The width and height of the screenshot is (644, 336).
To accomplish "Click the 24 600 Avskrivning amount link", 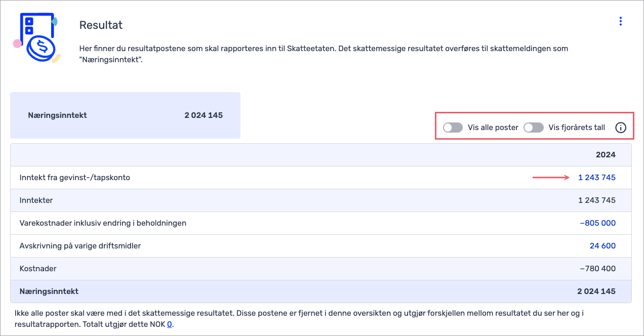I will click(602, 246).
